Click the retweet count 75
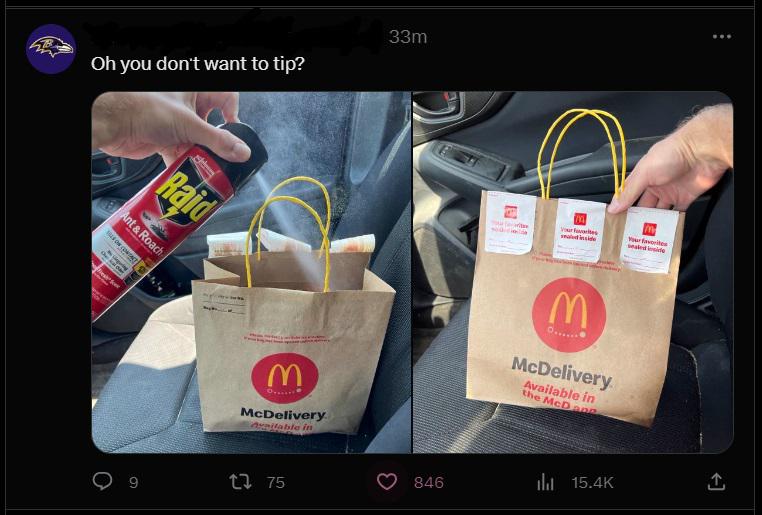 pyautogui.click(x=276, y=482)
